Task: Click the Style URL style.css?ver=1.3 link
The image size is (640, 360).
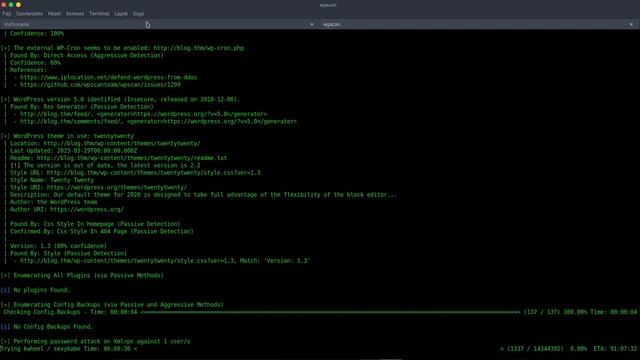Action: [x=153, y=173]
